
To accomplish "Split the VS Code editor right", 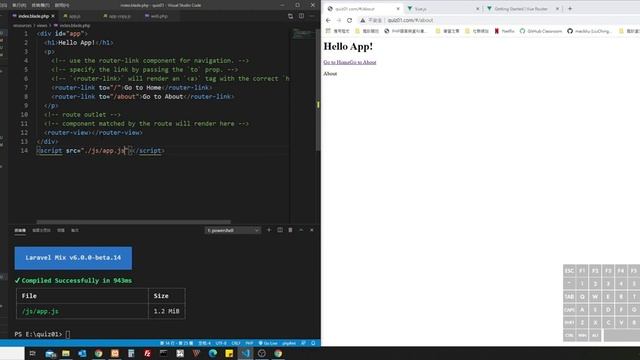I will 301,16.
